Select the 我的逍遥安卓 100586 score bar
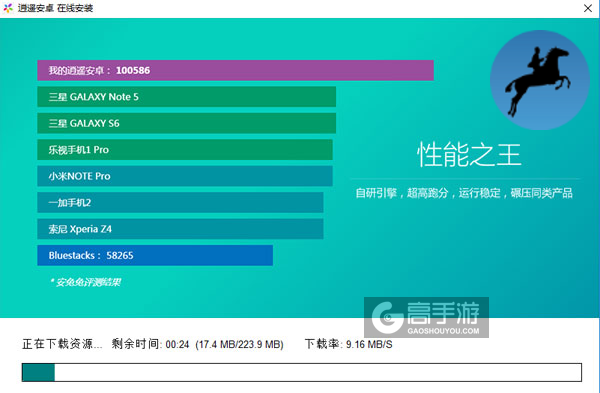Screen dimensions: 600x393 point(235,70)
